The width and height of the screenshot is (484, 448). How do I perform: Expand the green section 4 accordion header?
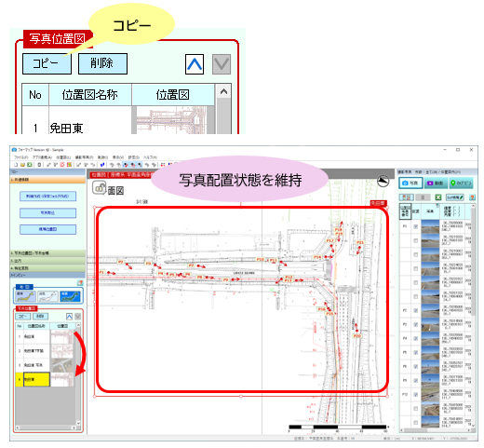coord(47,268)
